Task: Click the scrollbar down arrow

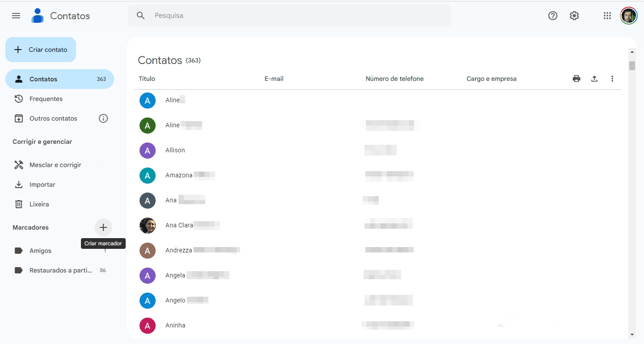Action: 632,334
